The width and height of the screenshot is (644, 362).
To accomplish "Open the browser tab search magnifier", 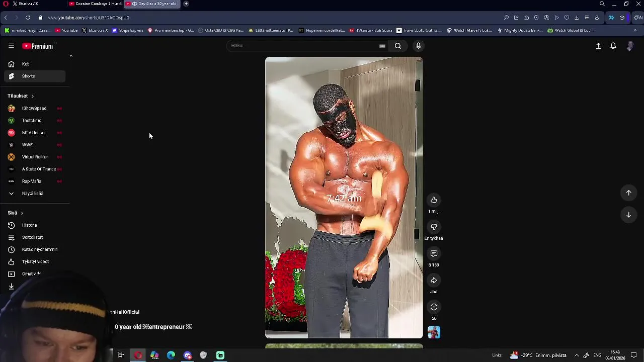I will coord(602,4).
